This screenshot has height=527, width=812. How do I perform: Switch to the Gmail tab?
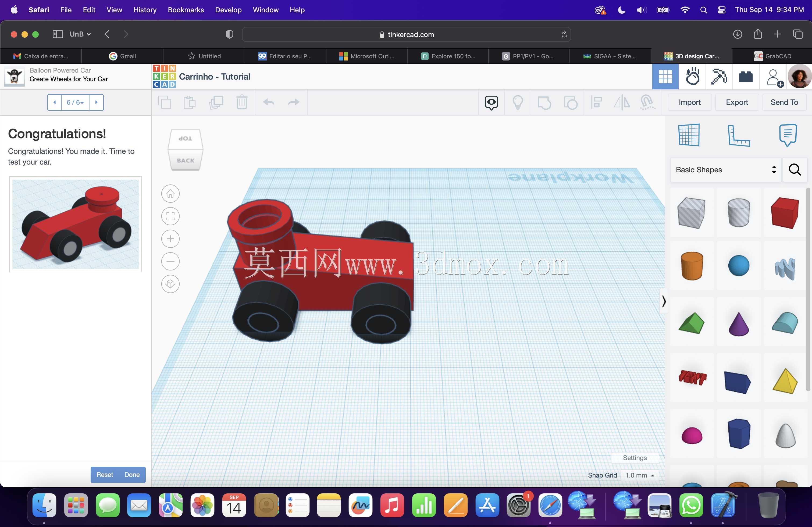click(123, 56)
